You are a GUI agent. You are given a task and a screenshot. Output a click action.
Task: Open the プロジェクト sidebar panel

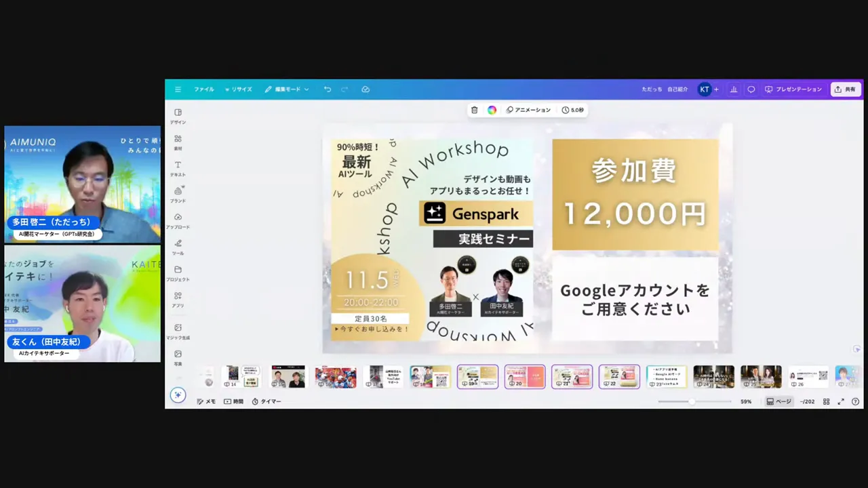point(178,273)
